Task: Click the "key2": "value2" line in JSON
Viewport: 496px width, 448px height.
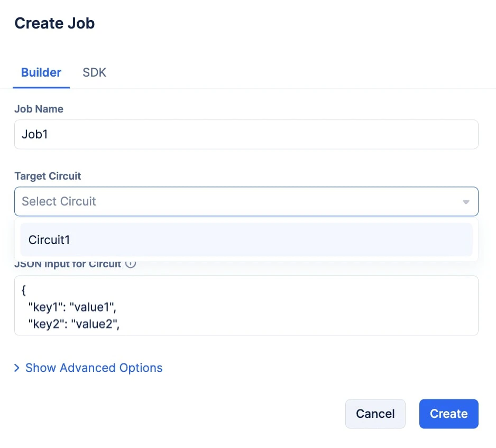Action: click(x=74, y=324)
